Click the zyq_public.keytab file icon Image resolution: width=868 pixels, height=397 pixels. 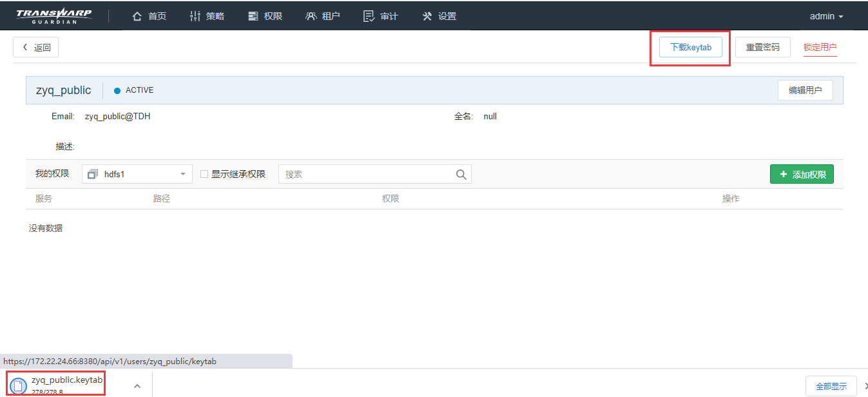click(x=19, y=385)
